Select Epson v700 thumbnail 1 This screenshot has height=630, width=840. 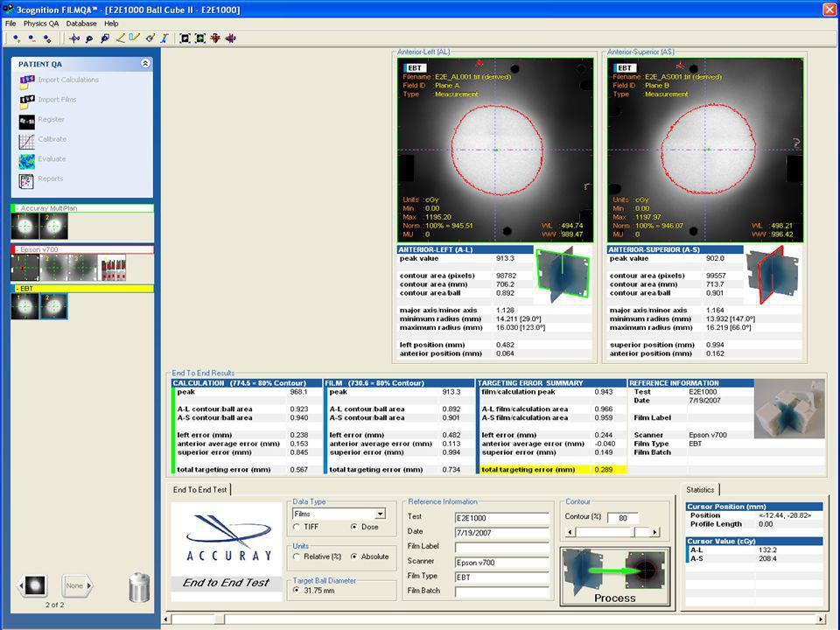point(25,268)
